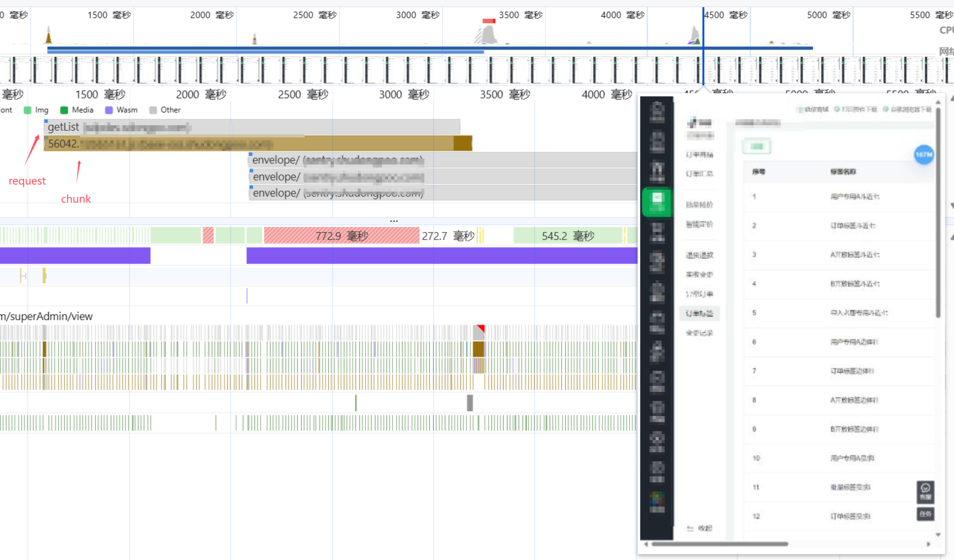Click the 545.2 毫秒 green frame block
The height and width of the screenshot is (560, 954).
coord(568,236)
